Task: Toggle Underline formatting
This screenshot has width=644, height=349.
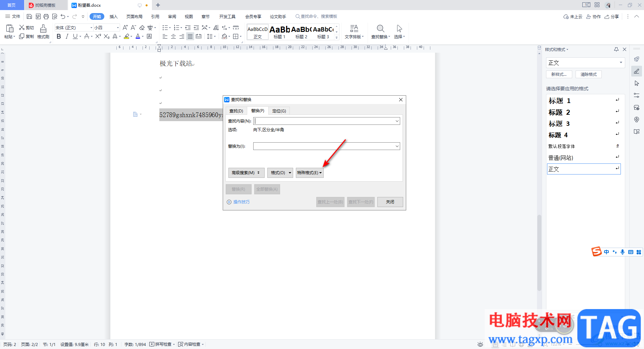Action: click(x=75, y=36)
